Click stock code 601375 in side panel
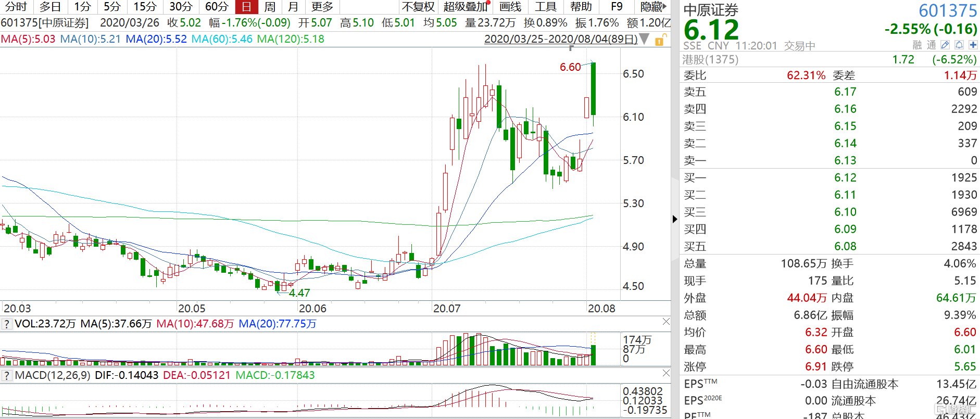Screen dimensions: 980x419 948,10
